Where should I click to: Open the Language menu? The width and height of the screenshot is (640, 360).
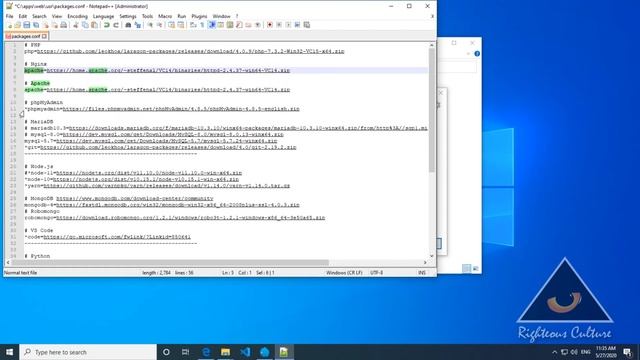(x=103, y=16)
